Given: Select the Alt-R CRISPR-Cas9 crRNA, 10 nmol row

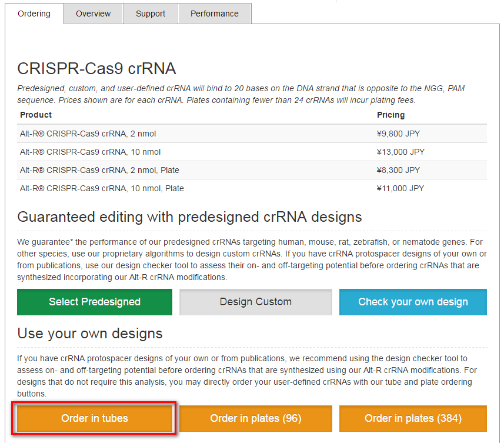Looking at the screenshot, I should click(x=252, y=152).
